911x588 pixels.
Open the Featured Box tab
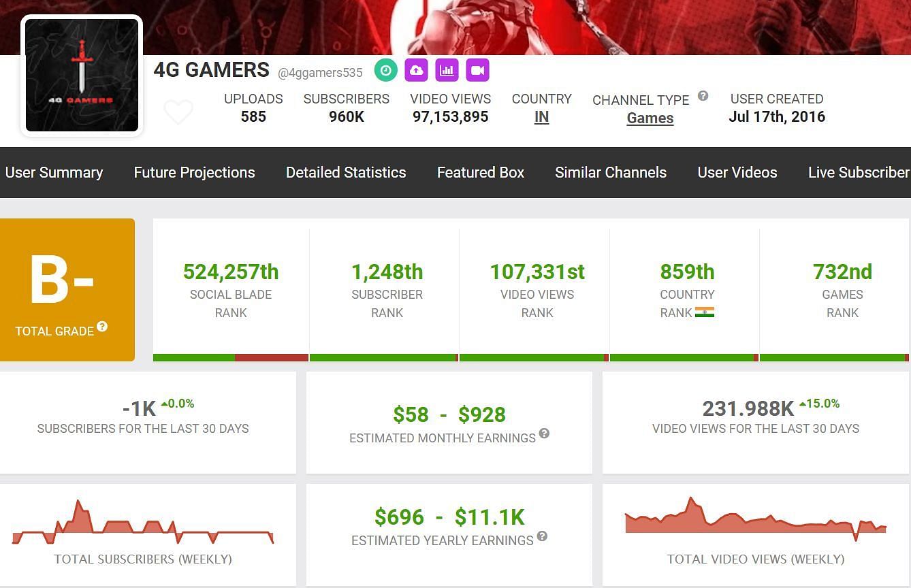tap(481, 172)
